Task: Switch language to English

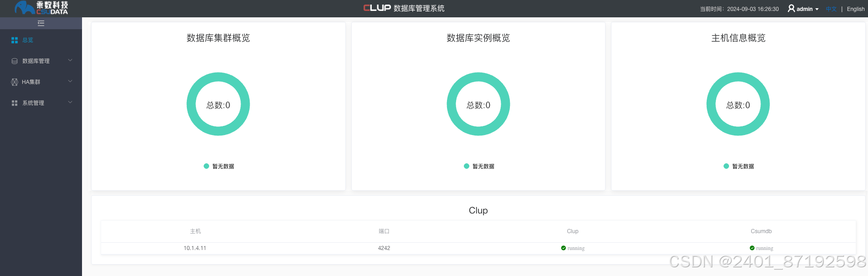Action: point(856,9)
